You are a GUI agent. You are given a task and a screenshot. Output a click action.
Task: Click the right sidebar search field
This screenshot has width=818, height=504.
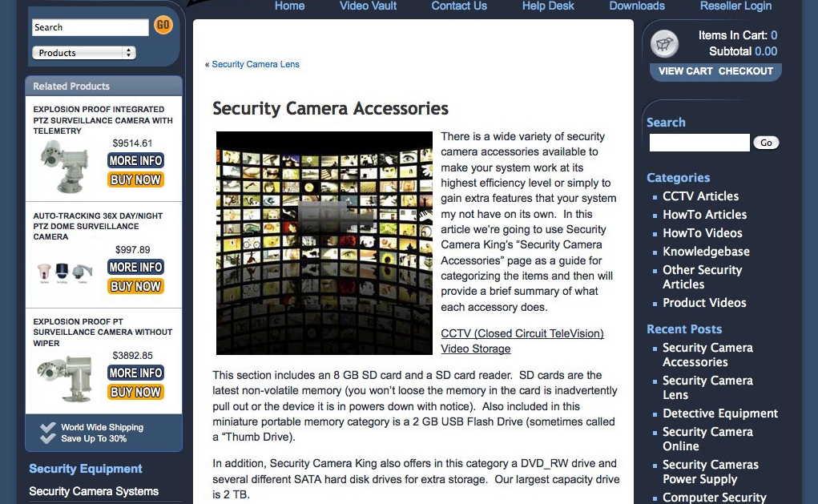[699, 143]
